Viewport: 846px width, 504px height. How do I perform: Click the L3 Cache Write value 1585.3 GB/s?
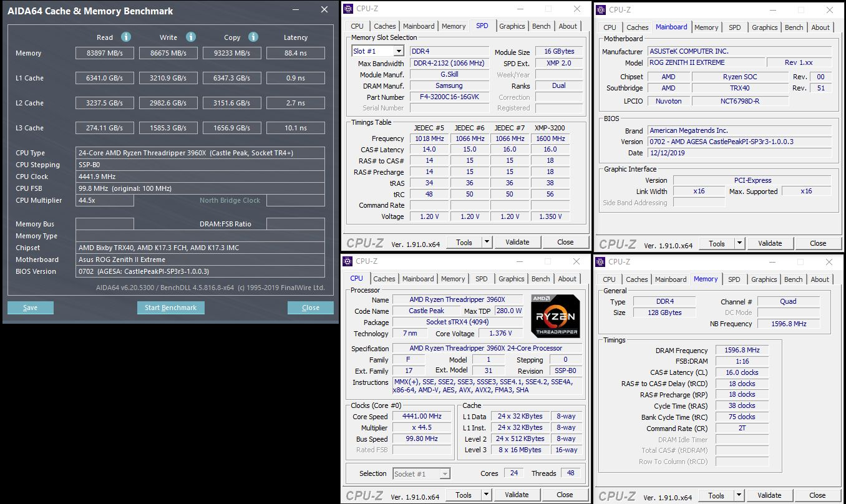(x=168, y=128)
